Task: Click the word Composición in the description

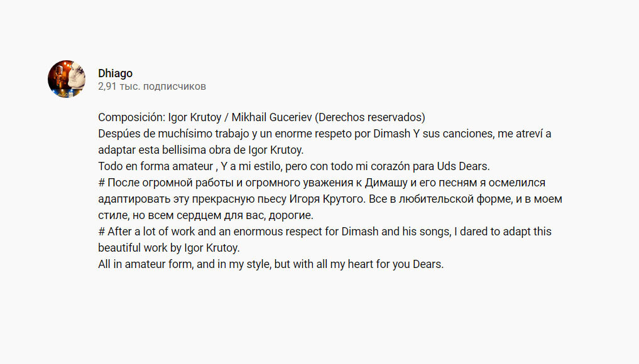Action: click(x=131, y=117)
